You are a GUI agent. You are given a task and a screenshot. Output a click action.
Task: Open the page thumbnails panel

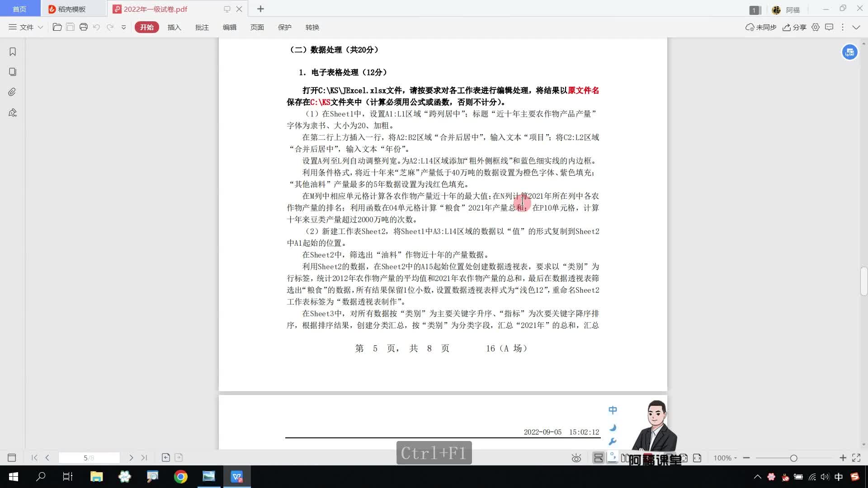13,72
